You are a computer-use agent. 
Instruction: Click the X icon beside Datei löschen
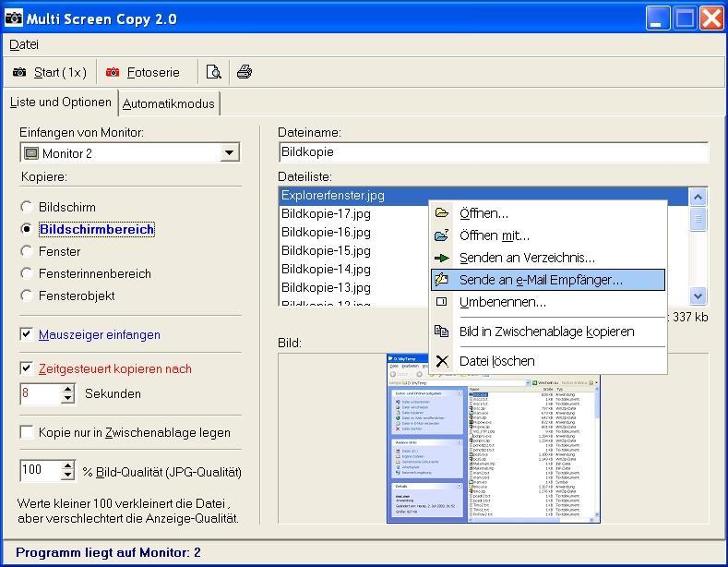pos(442,361)
